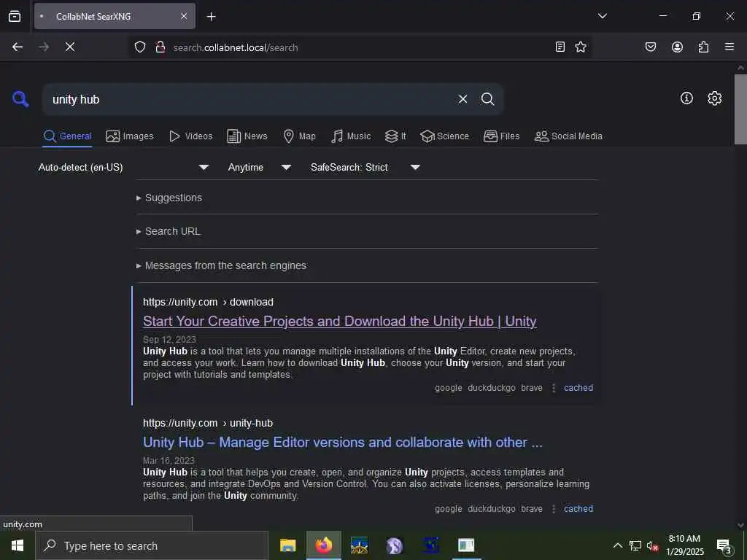Open a new browser tab
This screenshot has height=560, width=747.
pyautogui.click(x=211, y=17)
